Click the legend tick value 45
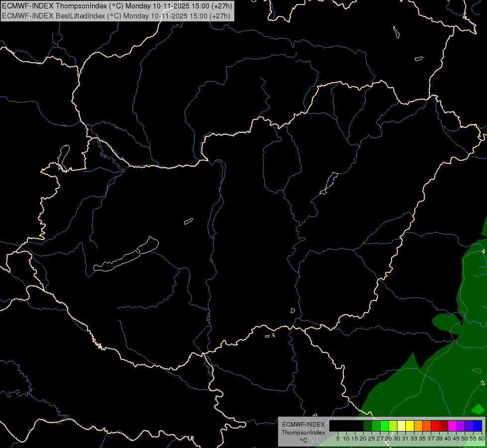 (x=456, y=439)
